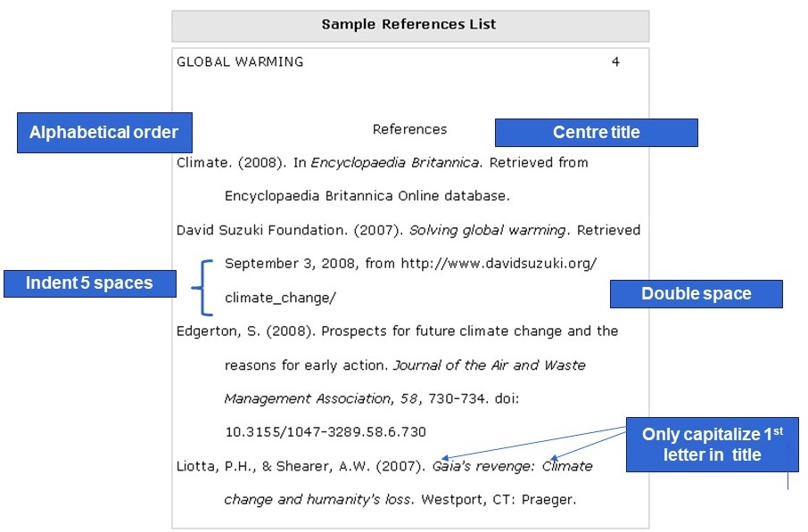Click the Journal of the Air and Waste text
Screen dimensions: 808x532
coord(489,365)
